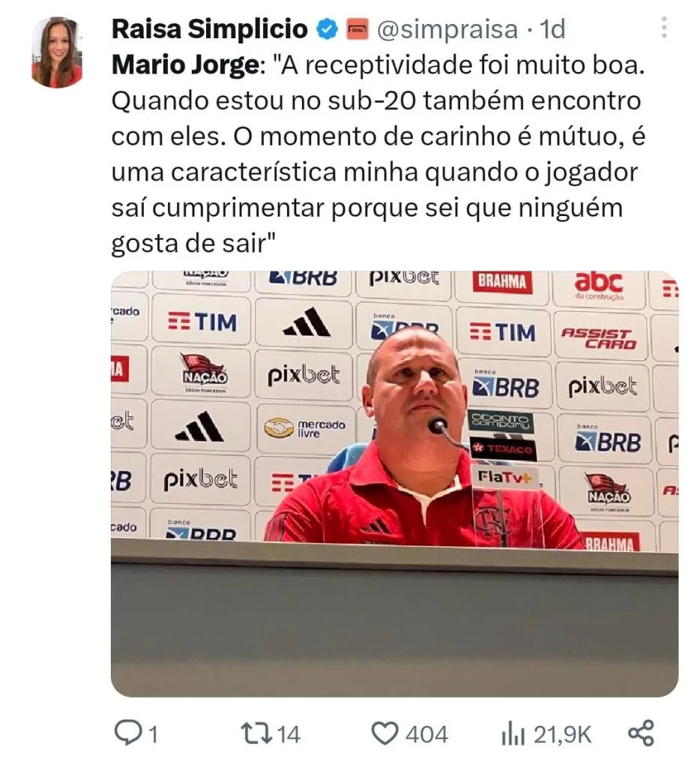Click the views count 21,9K
The image size is (700, 768).
(x=562, y=735)
